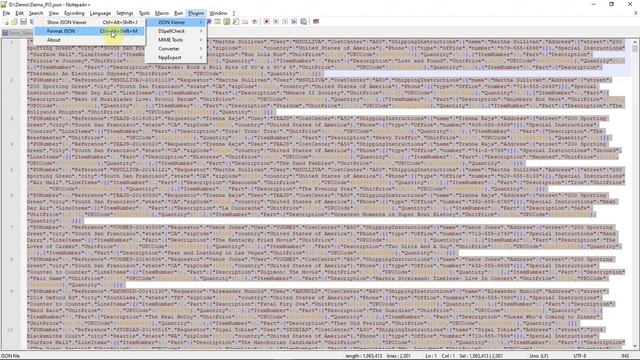Click line number 2 in margin
Viewport: 640px width, 360px height.
coord(11,80)
